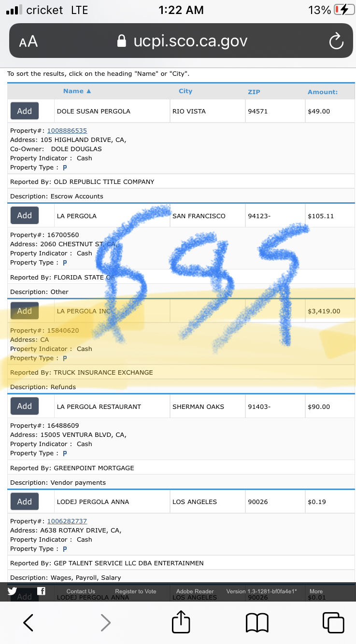
Task: Click Property Type P for DOLE SUSAN PERGOLA
Action: pyautogui.click(x=65, y=168)
